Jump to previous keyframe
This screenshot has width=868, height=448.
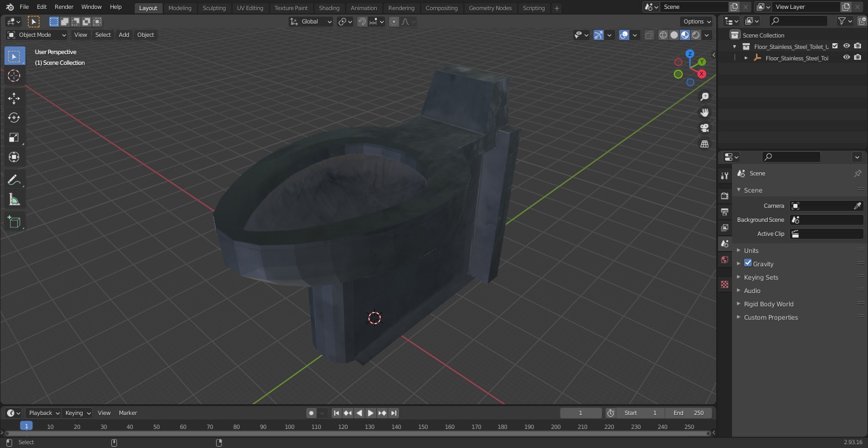[348, 413]
